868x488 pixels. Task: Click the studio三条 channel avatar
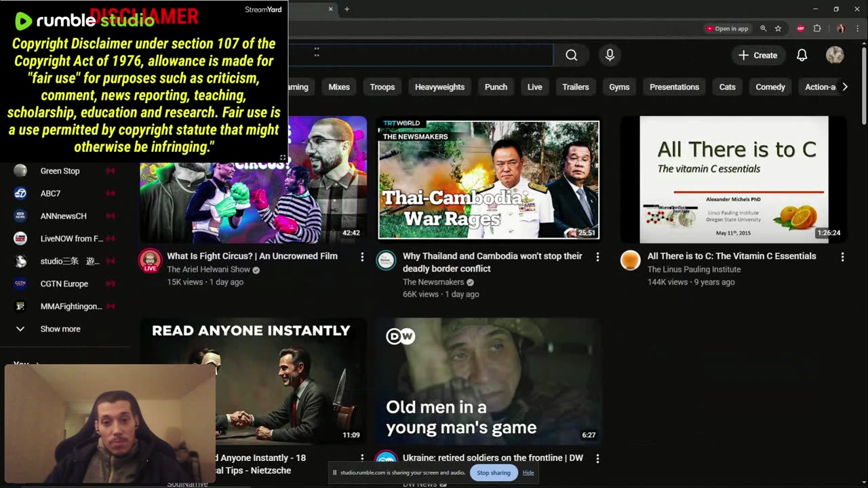pos(20,261)
